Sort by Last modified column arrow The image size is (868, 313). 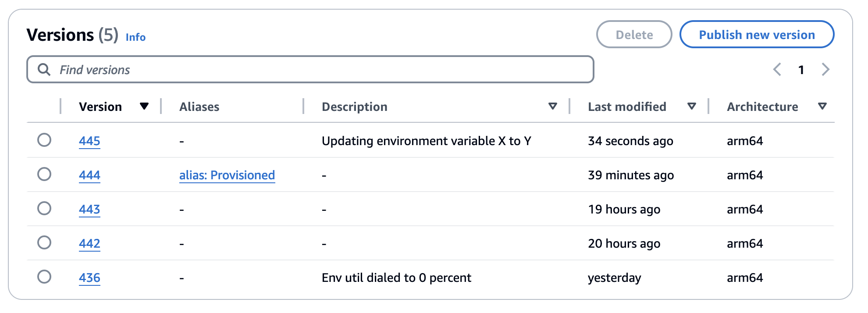[691, 106]
